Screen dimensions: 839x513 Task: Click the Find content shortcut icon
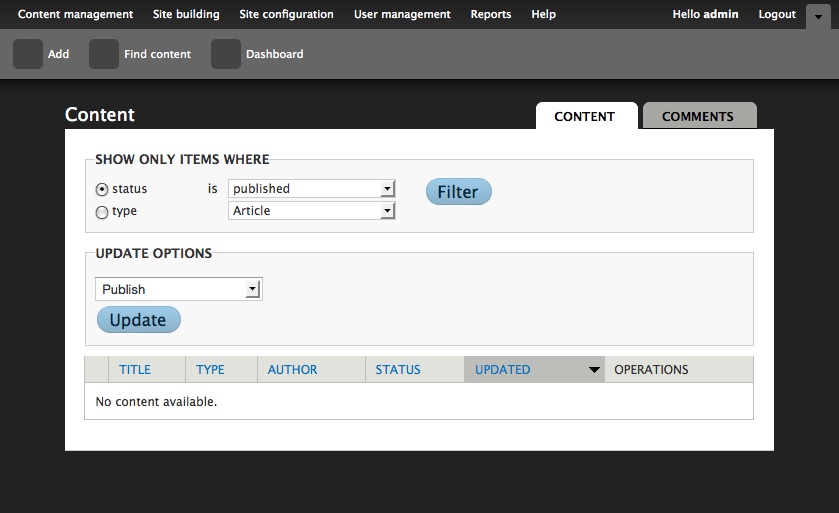[104, 54]
